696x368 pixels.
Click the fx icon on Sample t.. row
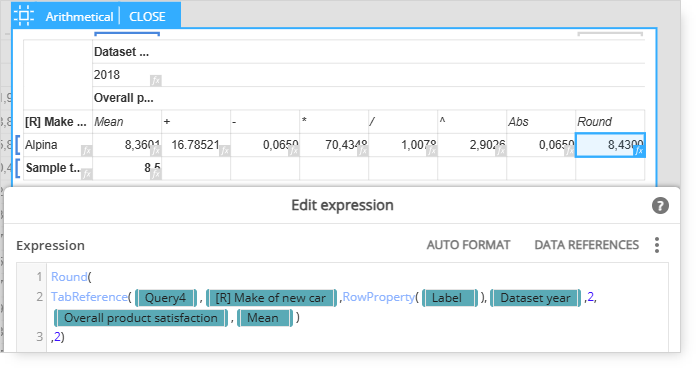coord(87,174)
